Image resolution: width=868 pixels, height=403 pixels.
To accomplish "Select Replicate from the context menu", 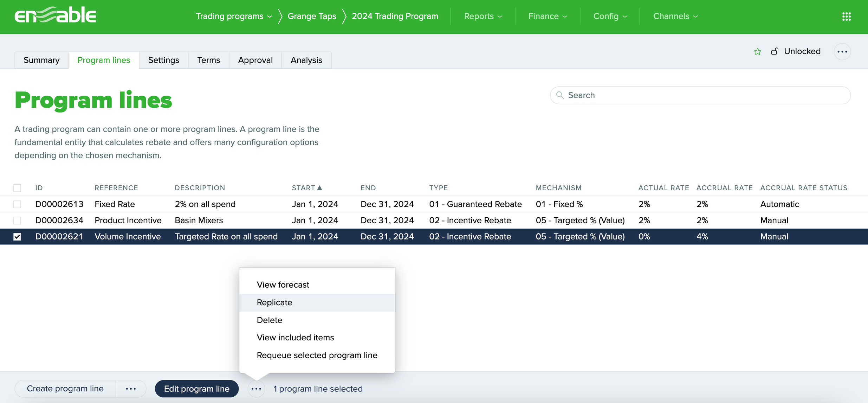I will [274, 302].
